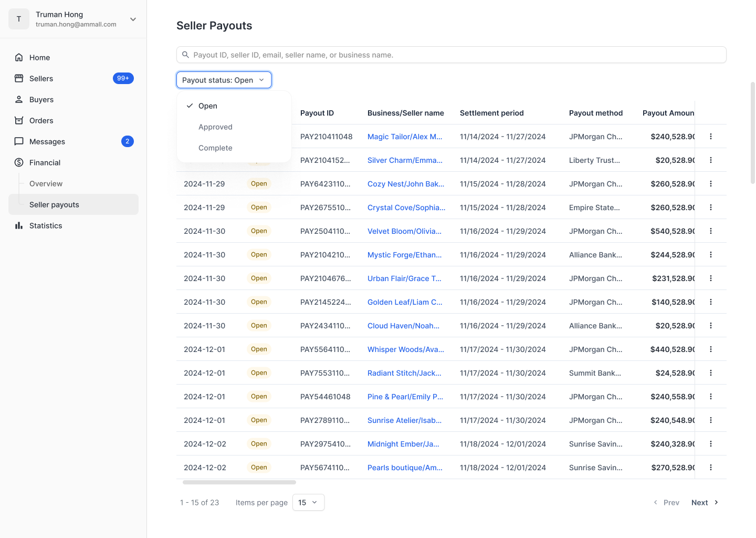Click the Financial dollar icon
Screen dimensions: 756x538
[19, 162]
